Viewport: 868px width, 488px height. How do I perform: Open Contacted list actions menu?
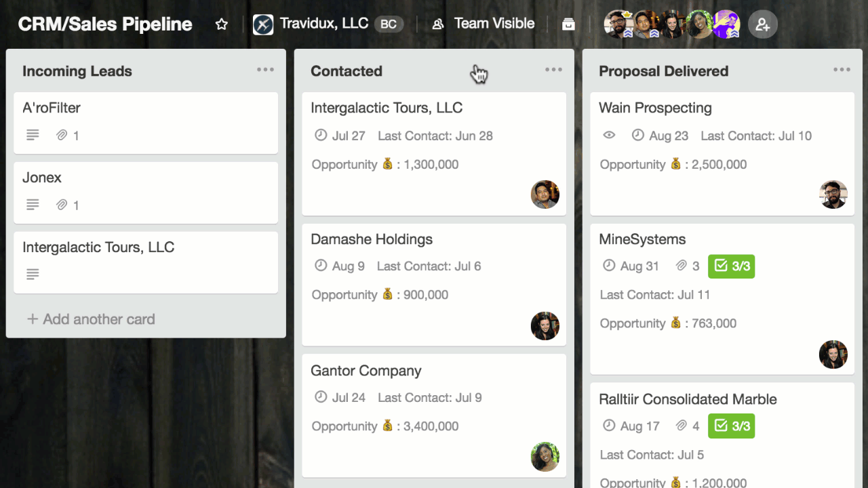pyautogui.click(x=553, y=70)
